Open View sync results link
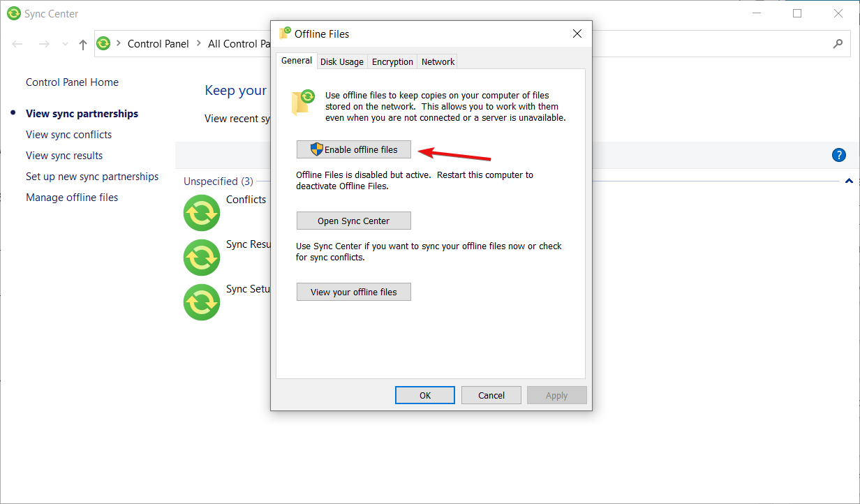Screen dimensions: 860x504 point(64,156)
